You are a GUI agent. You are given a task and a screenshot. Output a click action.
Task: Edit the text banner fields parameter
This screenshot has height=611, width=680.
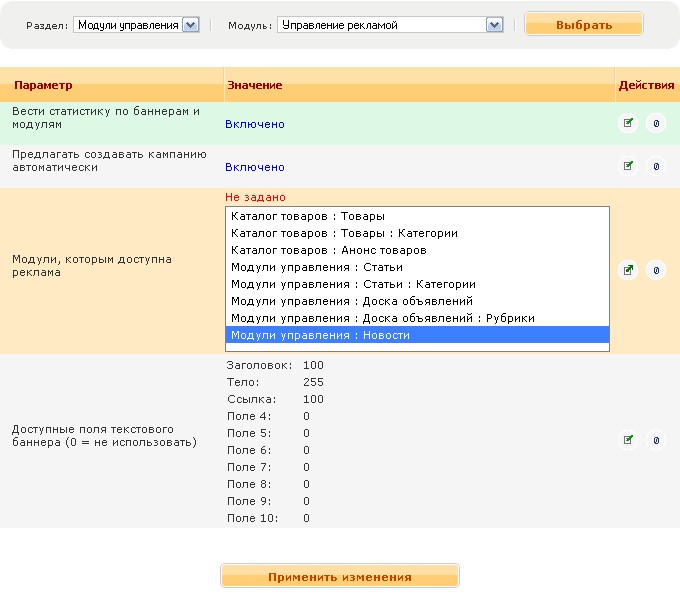tap(628, 439)
